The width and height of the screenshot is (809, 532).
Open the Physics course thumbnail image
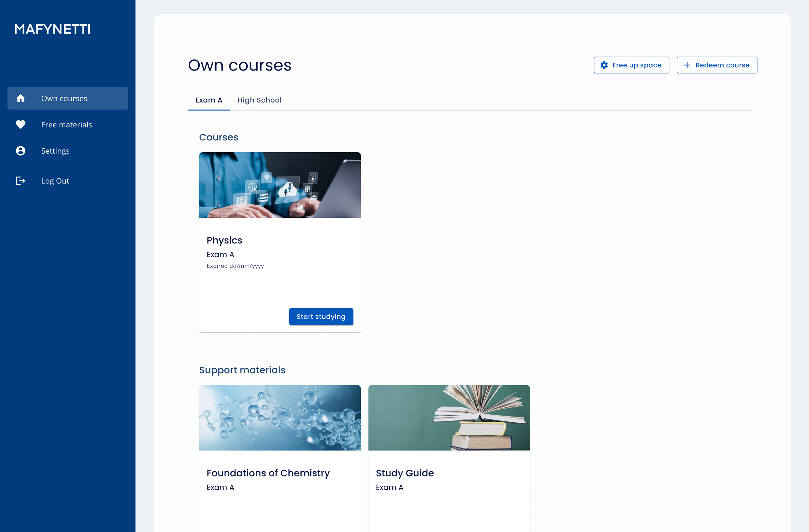click(280, 185)
